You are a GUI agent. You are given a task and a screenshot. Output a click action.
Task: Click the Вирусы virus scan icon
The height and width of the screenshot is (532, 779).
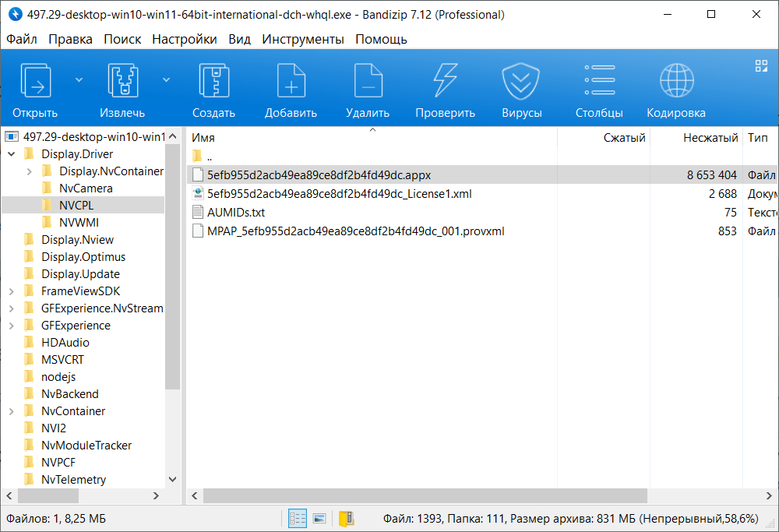520,80
